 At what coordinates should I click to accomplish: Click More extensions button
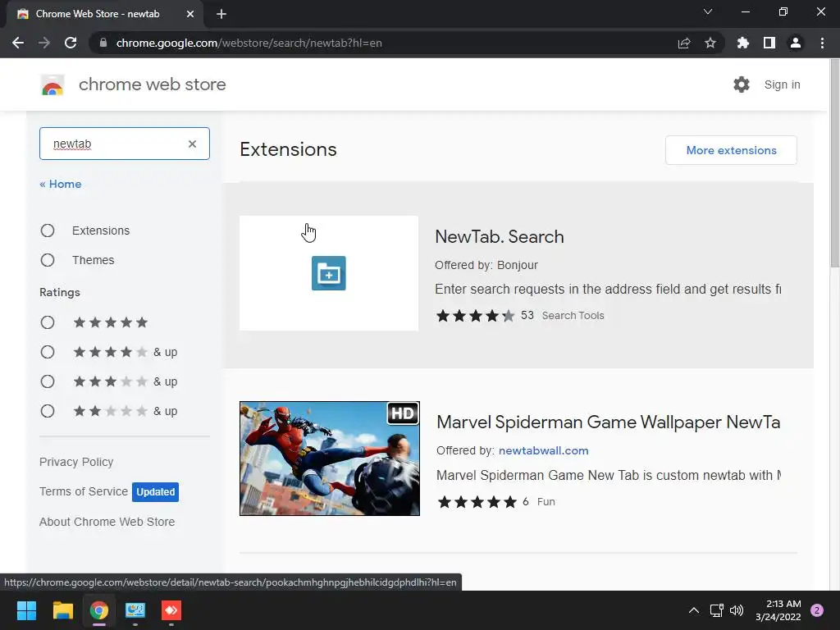click(731, 150)
